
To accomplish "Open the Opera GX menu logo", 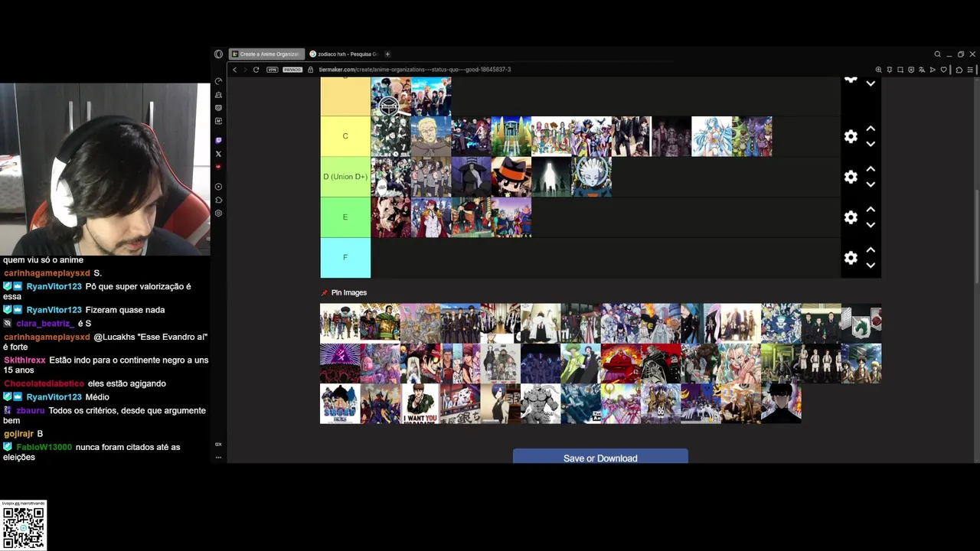I will pos(218,54).
